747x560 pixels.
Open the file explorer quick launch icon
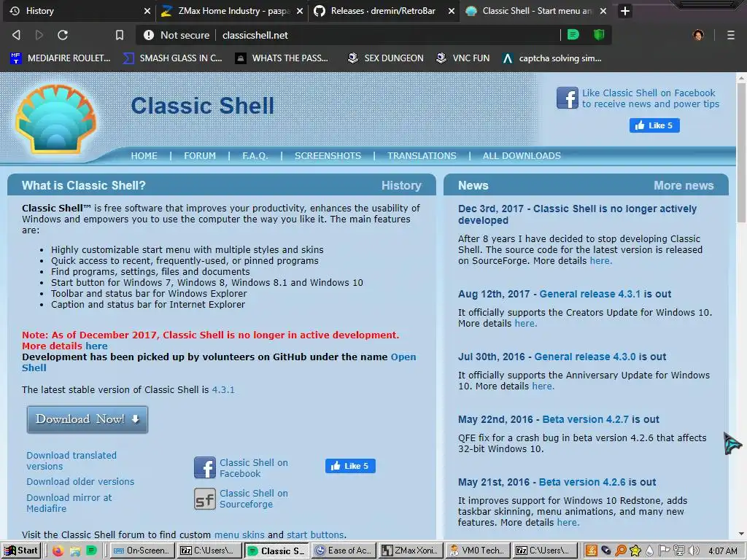75,551
